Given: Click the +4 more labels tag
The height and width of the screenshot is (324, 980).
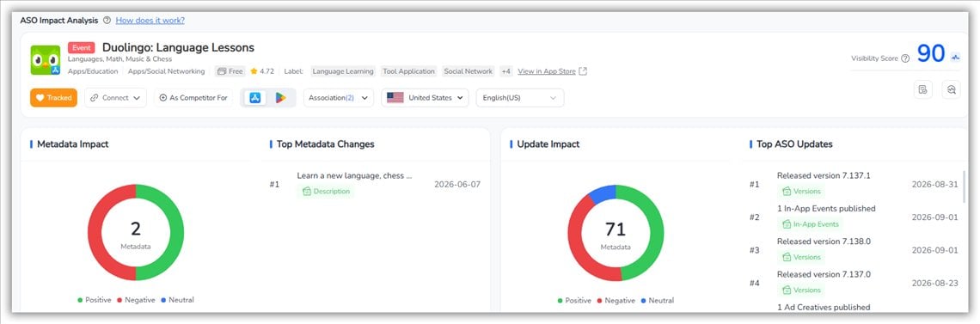Looking at the screenshot, I should [x=505, y=71].
